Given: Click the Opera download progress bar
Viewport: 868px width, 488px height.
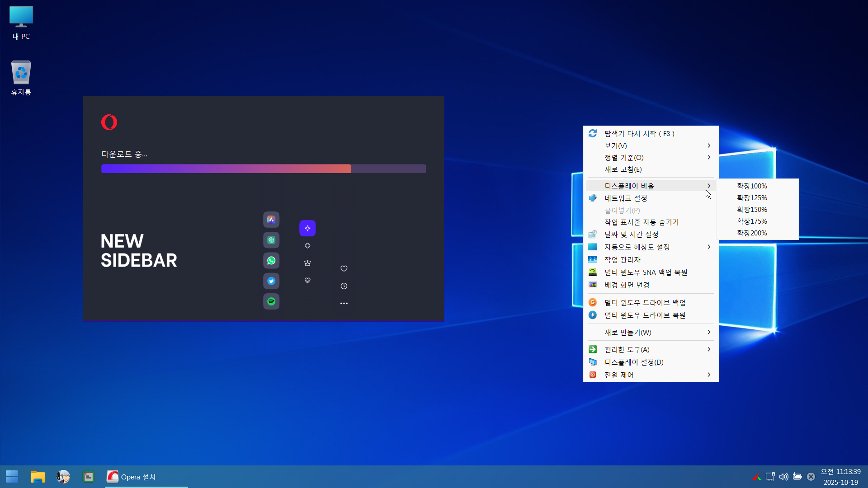Looking at the screenshot, I should coord(264,169).
